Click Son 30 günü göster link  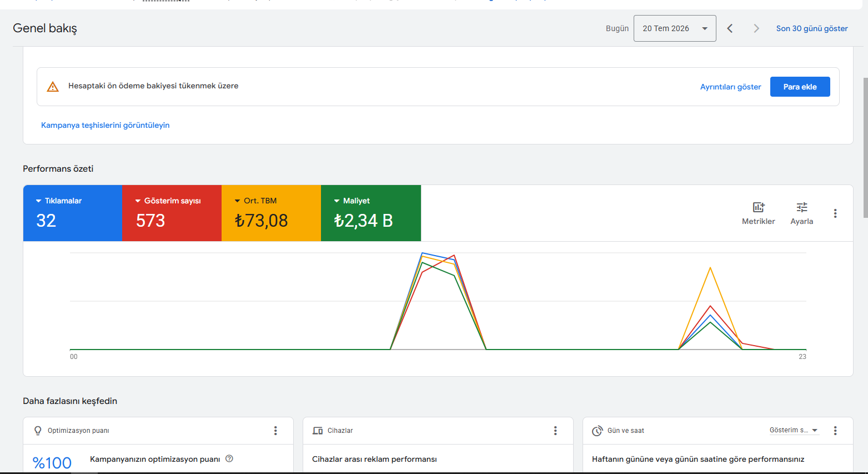click(812, 28)
